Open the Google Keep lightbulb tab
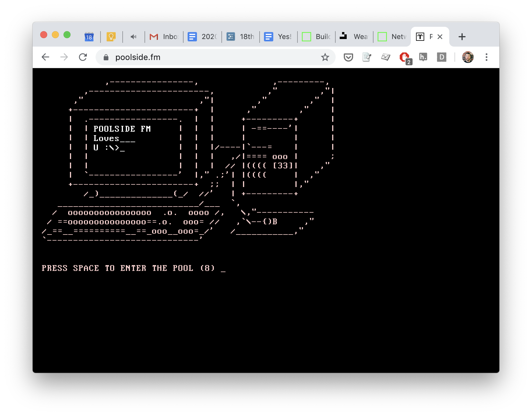The image size is (532, 416). point(111,37)
